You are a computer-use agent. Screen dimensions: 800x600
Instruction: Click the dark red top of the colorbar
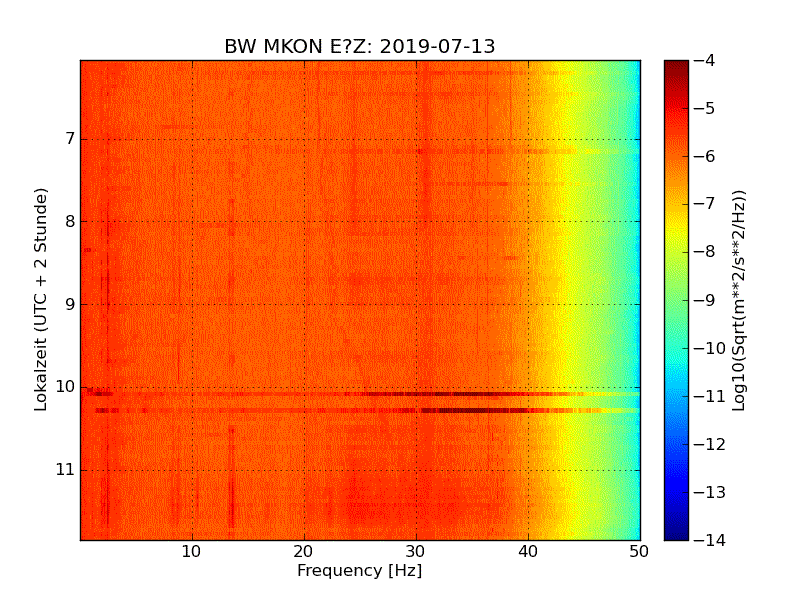[x=676, y=69]
